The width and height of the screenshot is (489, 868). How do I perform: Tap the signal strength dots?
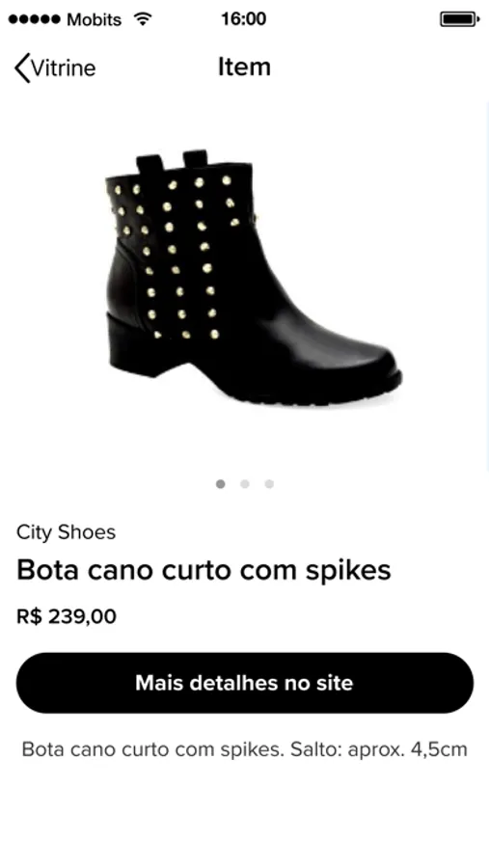(35, 19)
